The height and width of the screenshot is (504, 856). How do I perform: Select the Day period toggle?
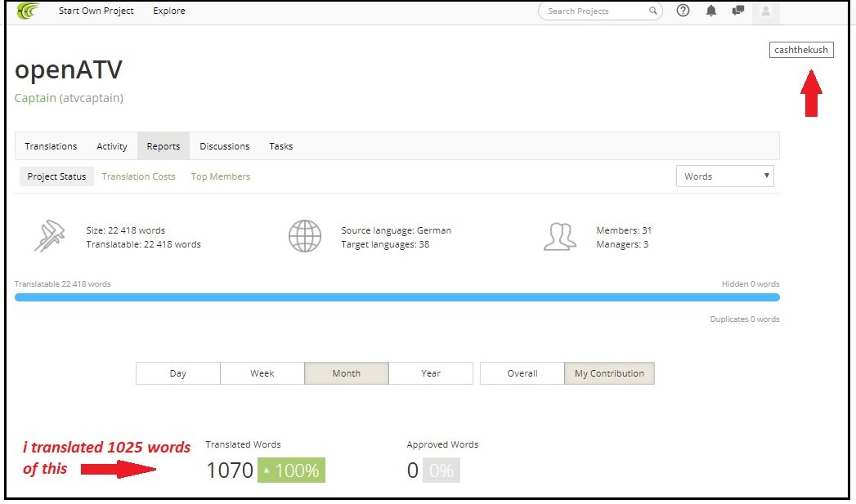(178, 373)
